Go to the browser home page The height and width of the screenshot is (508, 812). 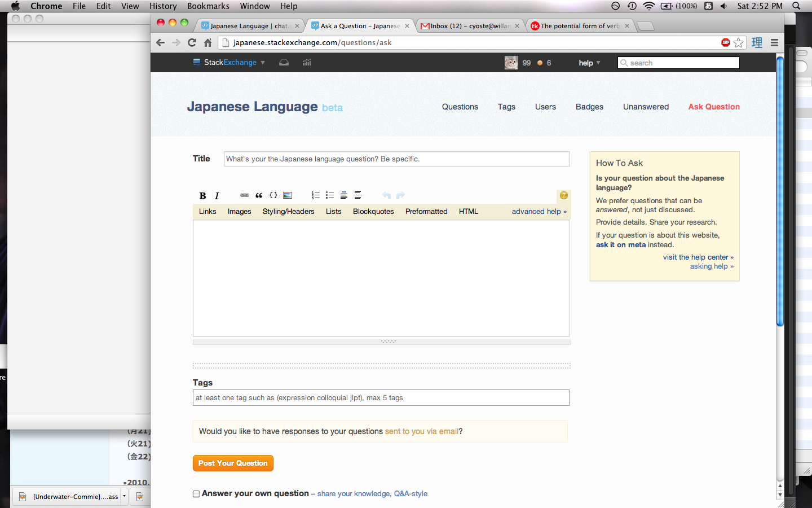click(x=208, y=42)
